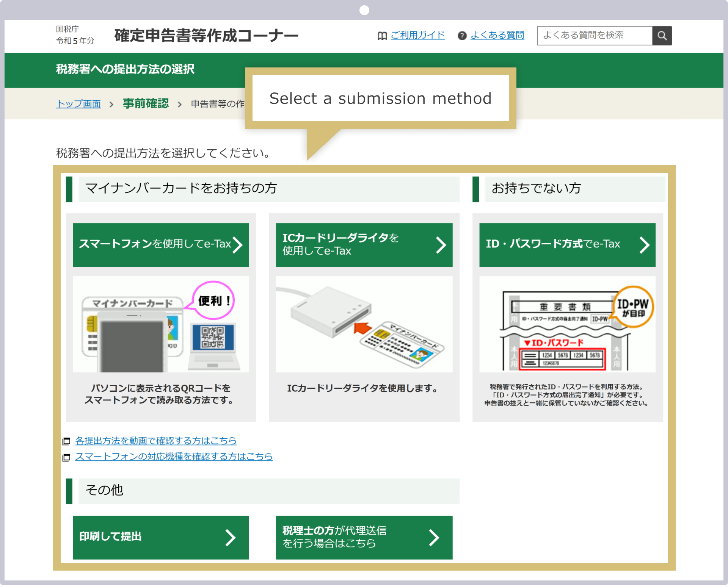Click the 便利！ speech bubble
The width and height of the screenshot is (728, 585).
tap(213, 301)
